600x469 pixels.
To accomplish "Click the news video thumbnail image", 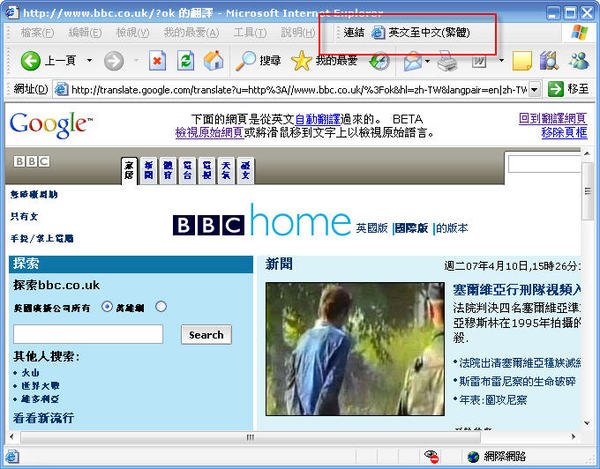I will [x=355, y=349].
